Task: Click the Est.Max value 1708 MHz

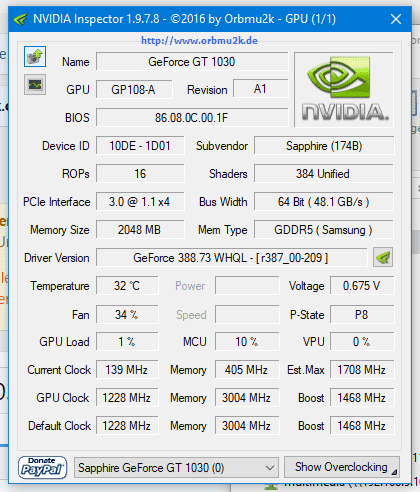Action: (362, 369)
